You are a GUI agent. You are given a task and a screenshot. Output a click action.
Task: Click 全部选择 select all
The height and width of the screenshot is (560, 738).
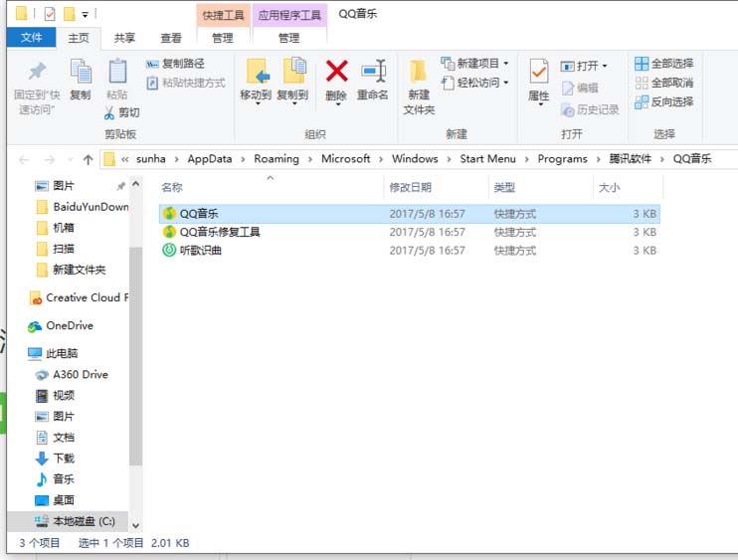tap(664, 64)
